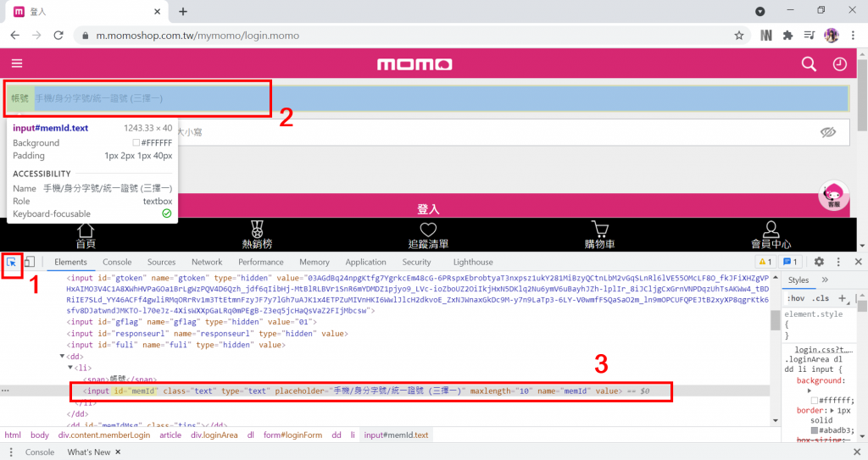Select the Styles pane tab

798,280
